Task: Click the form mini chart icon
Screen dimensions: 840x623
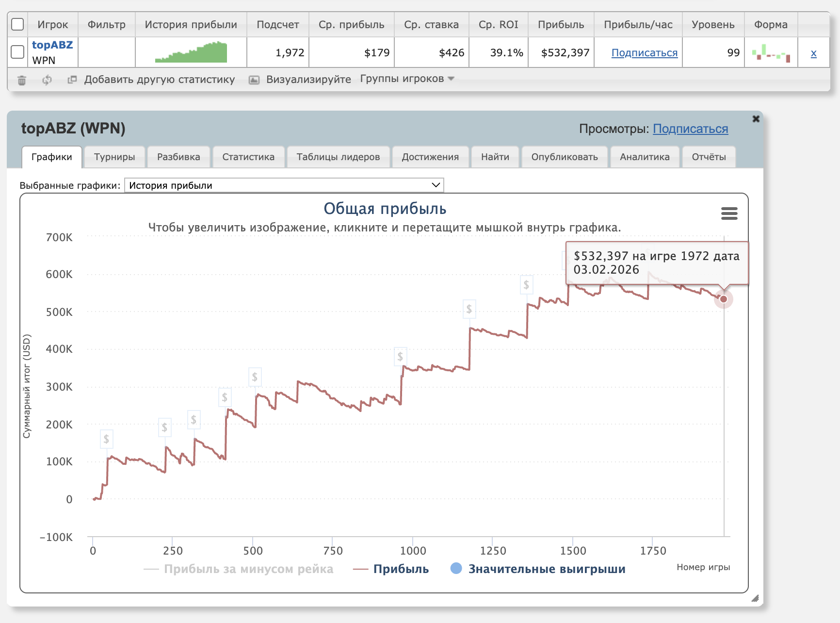Action: 771,52
